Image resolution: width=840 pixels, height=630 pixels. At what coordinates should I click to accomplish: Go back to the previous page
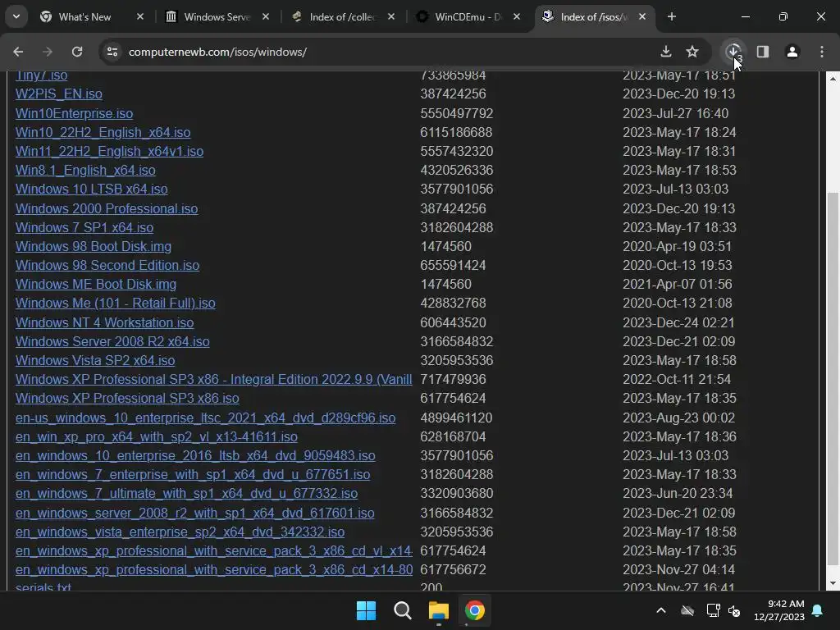point(18,52)
